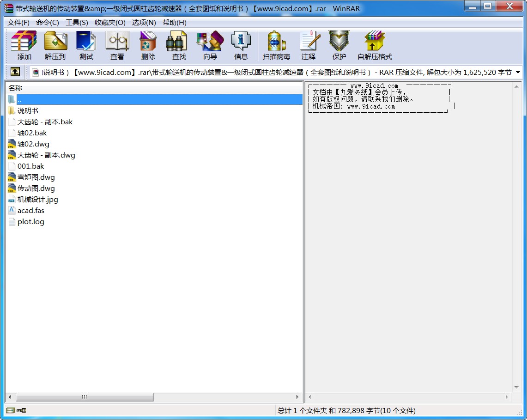The image size is (527, 420).
Task: Run the Test (测试) archive tool
Action: click(86, 45)
